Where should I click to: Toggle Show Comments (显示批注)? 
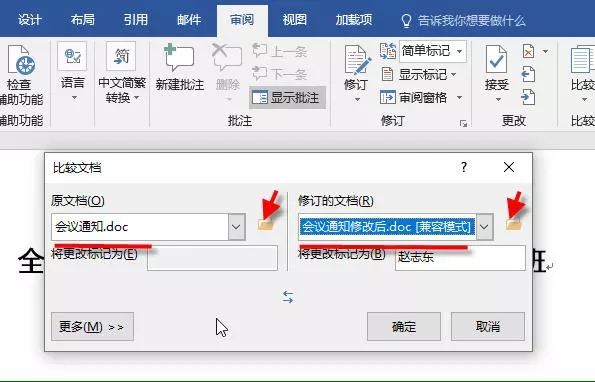click(x=287, y=98)
